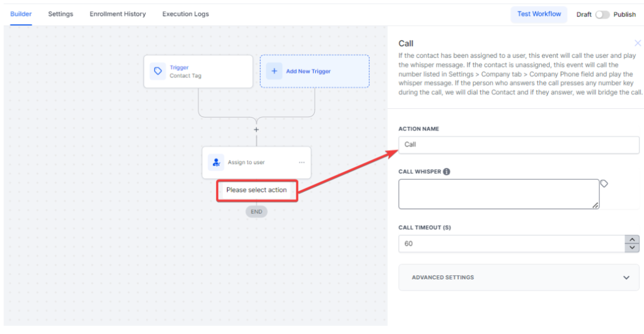Close the Call panel with the X
This screenshot has height=334, width=644.
pos(637,43)
